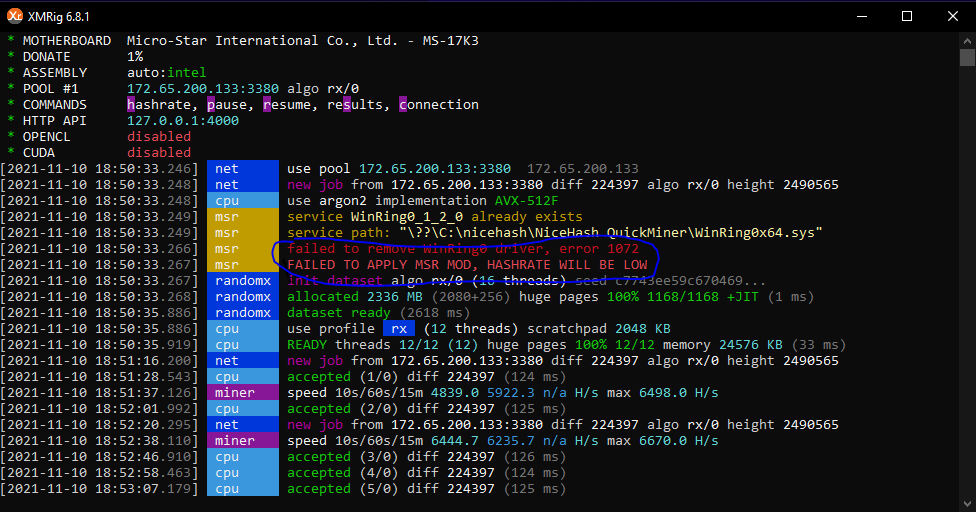This screenshot has width=976, height=512.
Task: Click the first miner tag at 18:51:37
Action: (x=243, y=393)
